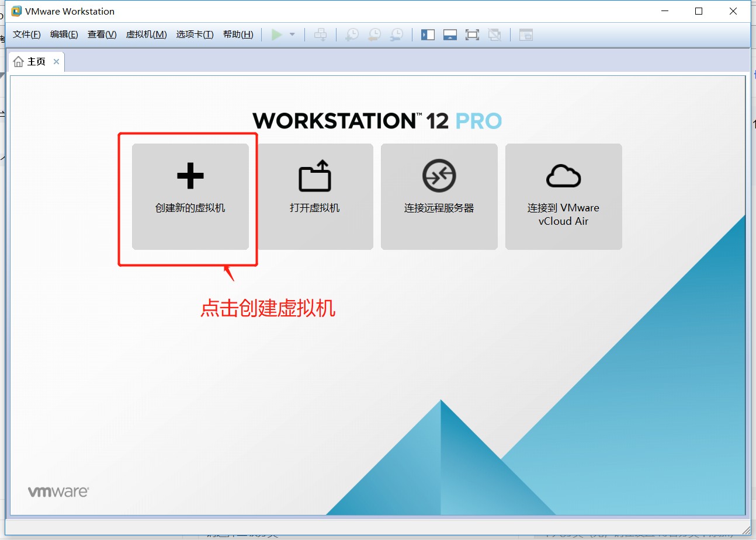Click the home icon on the 主页 tab
Image resolution: width=756 pixels, height=540 pixels.
[x=19, y=61]
